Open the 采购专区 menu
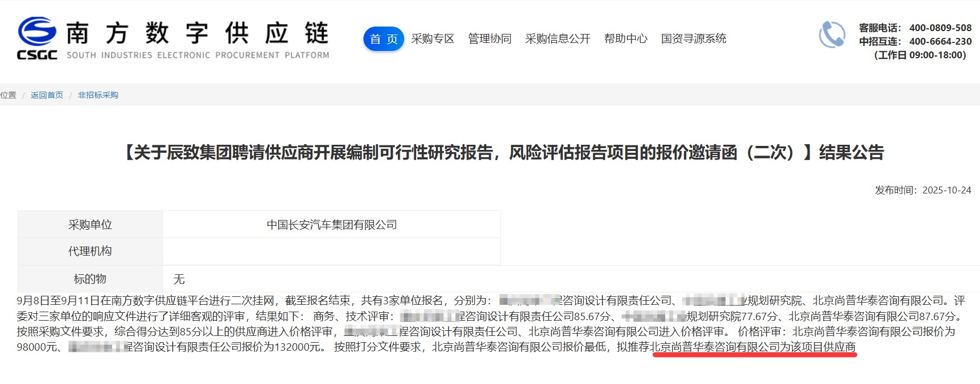This screenshot has width=980, height=384. [433, 39]
